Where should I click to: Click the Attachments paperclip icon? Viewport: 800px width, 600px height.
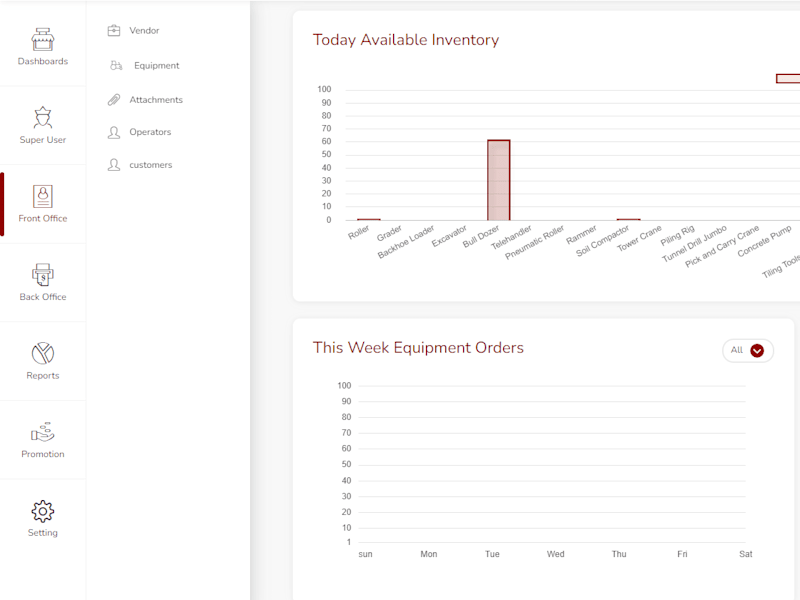(x=114, y=99)
